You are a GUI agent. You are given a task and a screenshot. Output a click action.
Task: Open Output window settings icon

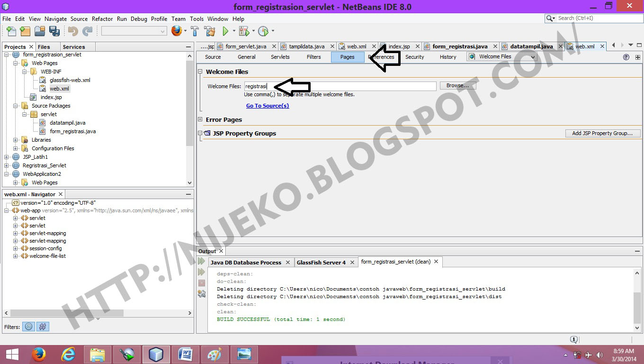(x=202, y=294)
